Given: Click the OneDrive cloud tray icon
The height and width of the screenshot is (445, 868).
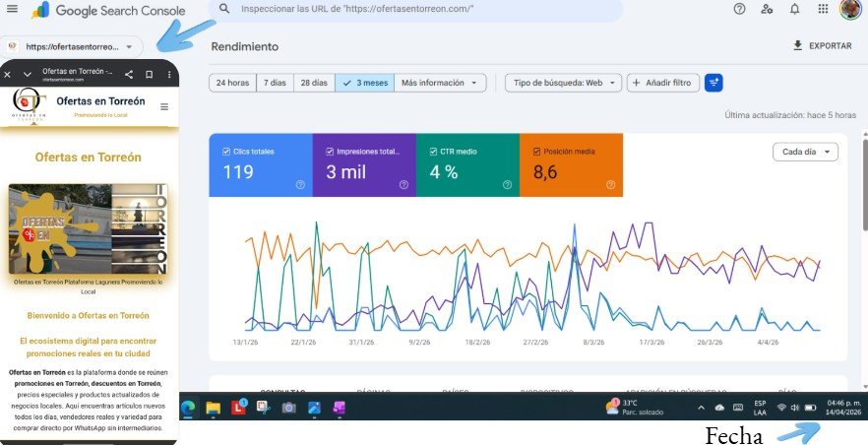Looking at the screenshot, I should point(719,408).
